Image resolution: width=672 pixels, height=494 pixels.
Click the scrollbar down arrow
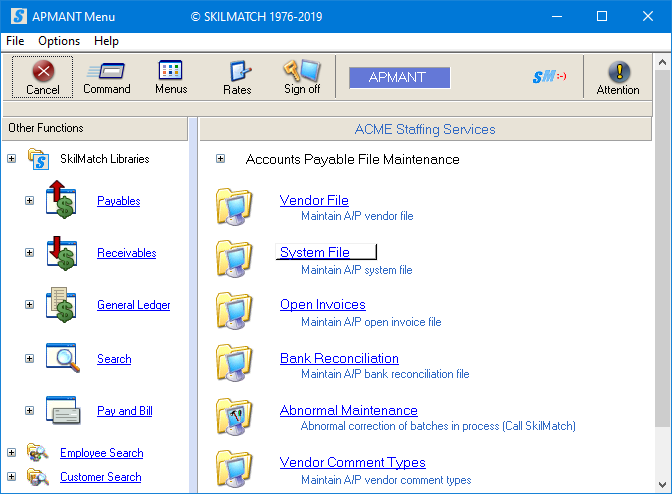pyautogui.click(x=662, y=485)
